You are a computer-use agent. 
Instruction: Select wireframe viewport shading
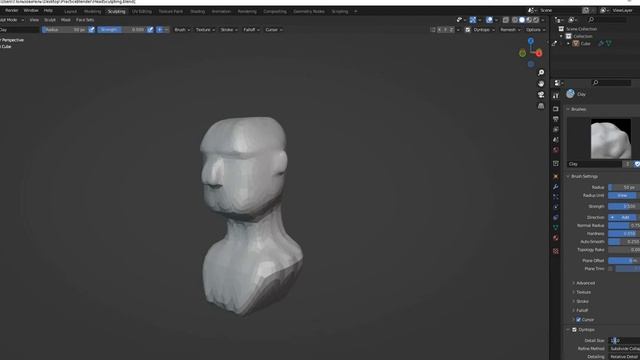(515, 20)
